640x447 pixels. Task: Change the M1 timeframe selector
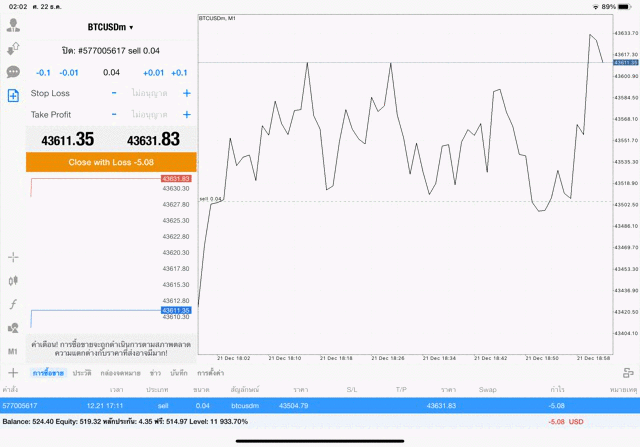pyautogui.click(x=13, y=352)
